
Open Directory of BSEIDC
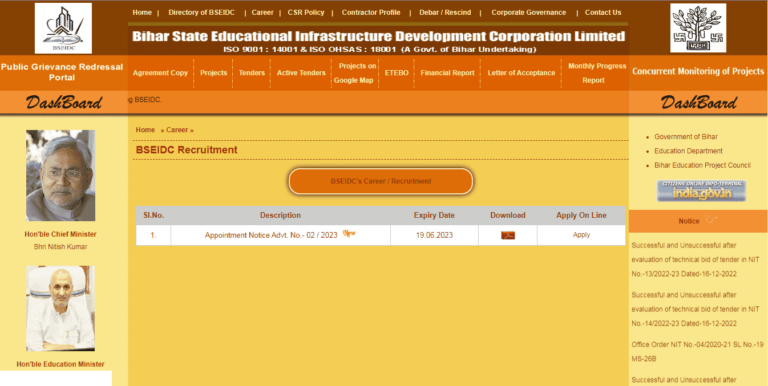point(201,13)
